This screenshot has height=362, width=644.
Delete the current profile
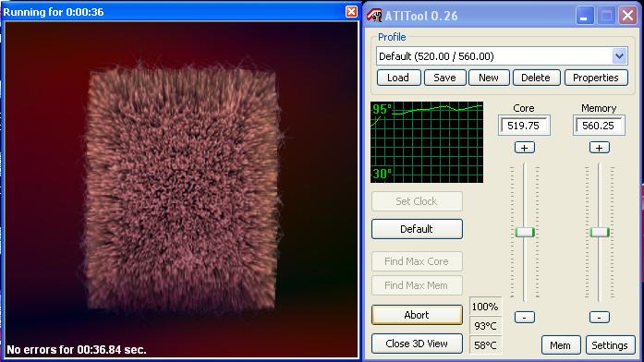tap(536, 78)
